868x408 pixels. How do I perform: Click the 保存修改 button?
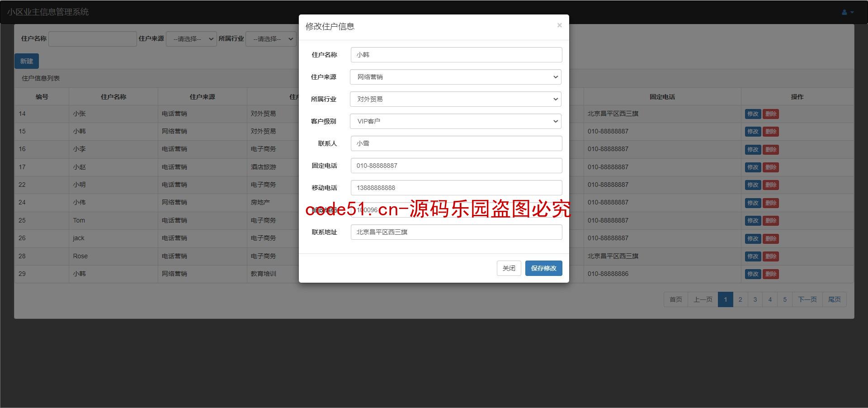543,268
